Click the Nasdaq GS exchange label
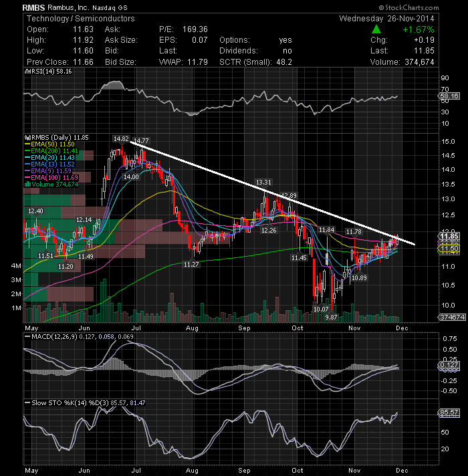The height and width of the screenshot is (476, 468). tap(110, 8)
